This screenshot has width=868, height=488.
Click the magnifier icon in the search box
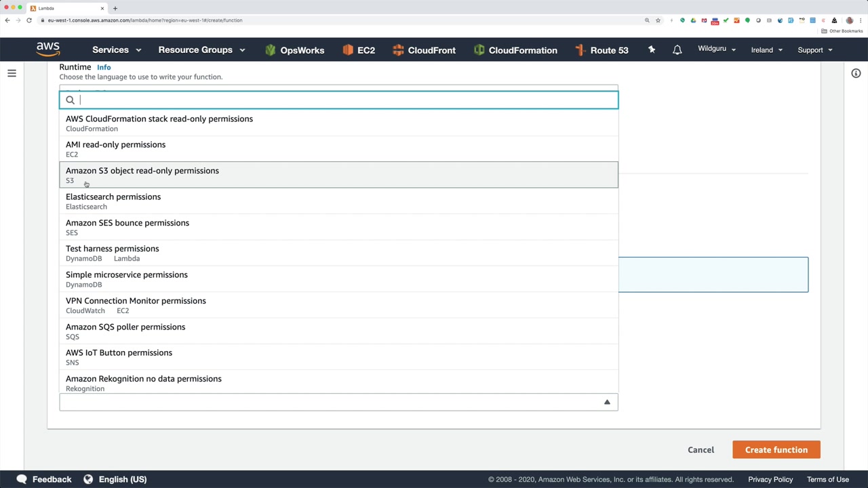[x=70, y=100]
